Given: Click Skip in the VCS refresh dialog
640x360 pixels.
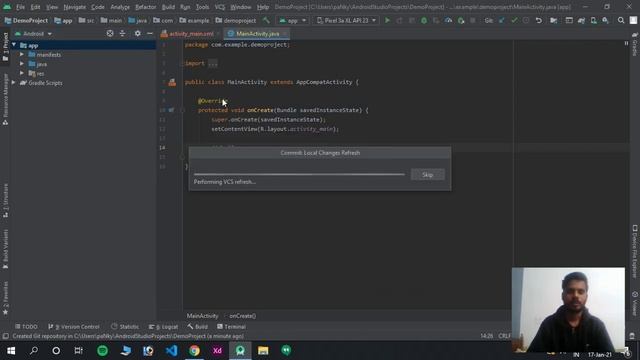Looking at the screenshot, I should coord(427,175).
